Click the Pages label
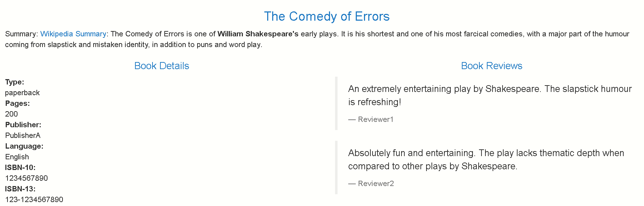Image resolution: width=644 pixels, height=206 pixels. tap(18, 103)
